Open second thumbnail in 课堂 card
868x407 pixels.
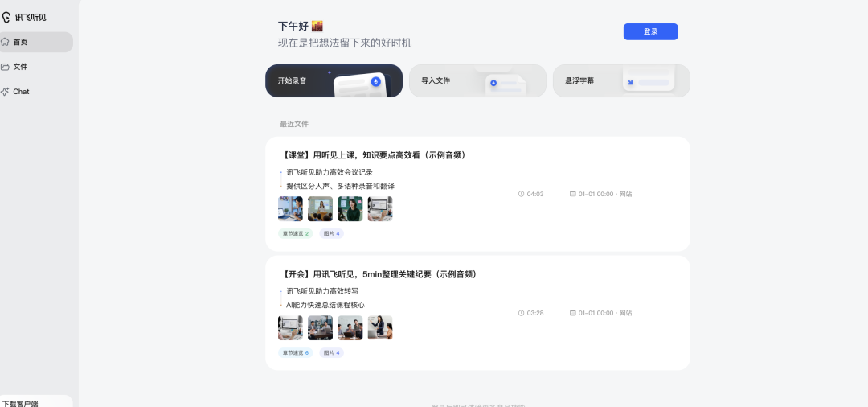coord(321,209)
